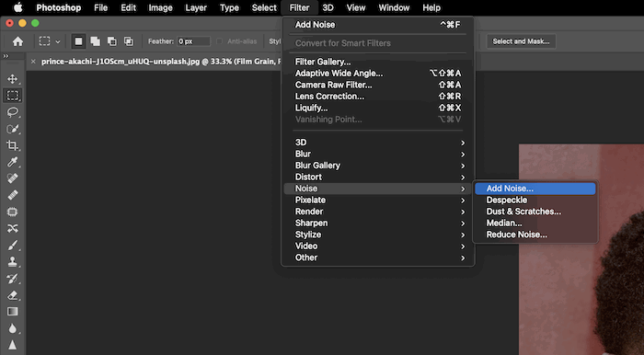Click the Select and Mask... button

[x=521, y=41]
